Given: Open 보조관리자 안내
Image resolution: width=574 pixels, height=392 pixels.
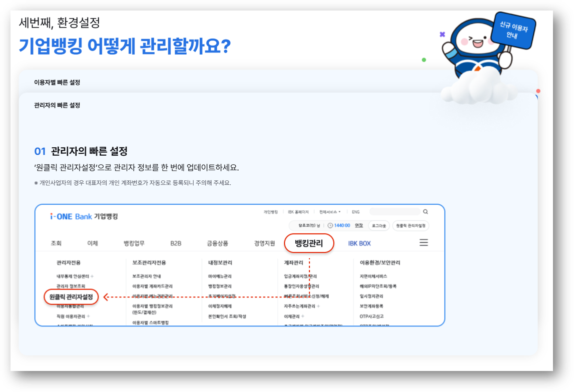Looking at the screenshot, I should coord(147,276).
